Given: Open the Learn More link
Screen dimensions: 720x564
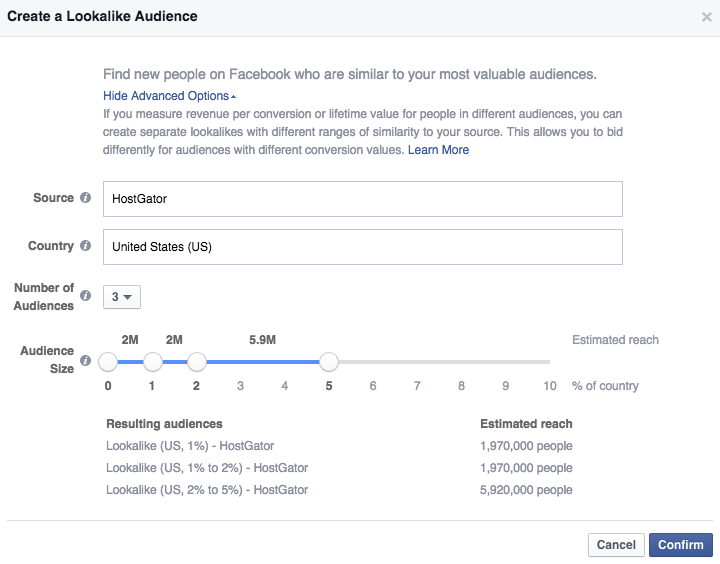Looking at the screenshot, I should pyautogui.click(x=438, y=150).
